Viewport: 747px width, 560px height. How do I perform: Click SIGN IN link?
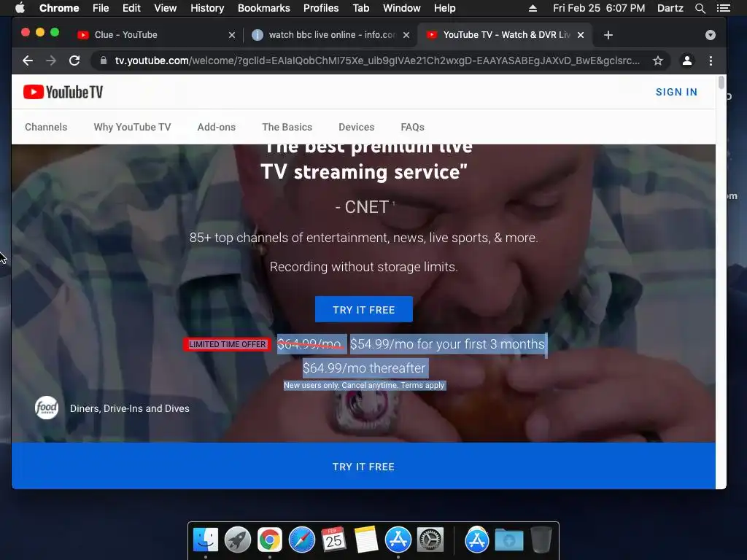click(x=676, y=92)
